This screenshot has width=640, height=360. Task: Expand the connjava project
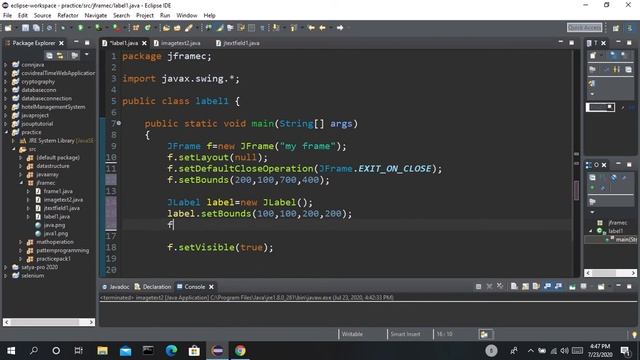coord(6,64)
